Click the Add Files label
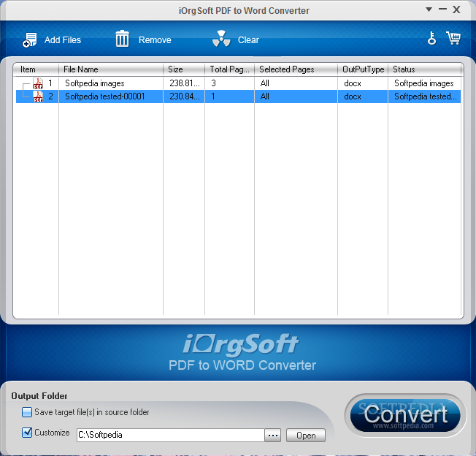This screenshot has width=476, height=456. point(63,39)
